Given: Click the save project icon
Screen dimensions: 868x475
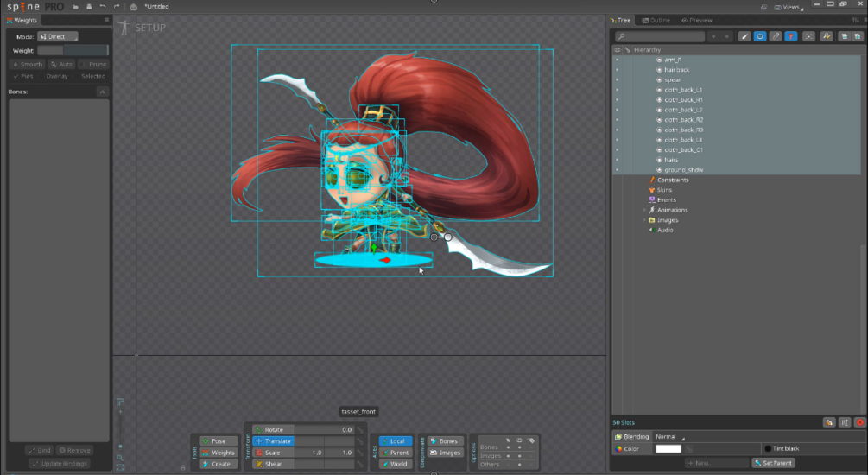Looking at the screenshot, I should [89, 7].
